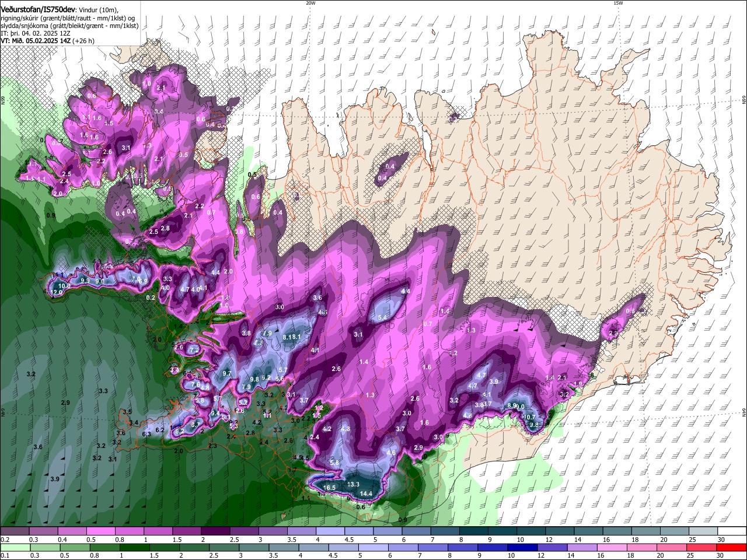Image resolution: width=747 pixels, height=560 pixels.
Task: Click the valid time 'VT: Mið. 05.02.2025 14Z'
Action: point(35,41)
